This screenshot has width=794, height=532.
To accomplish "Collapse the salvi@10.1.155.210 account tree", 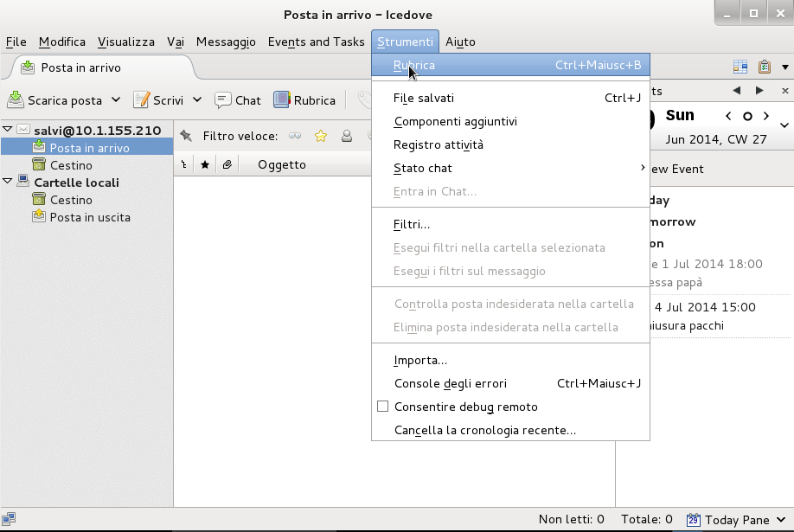I will (8, 130).
